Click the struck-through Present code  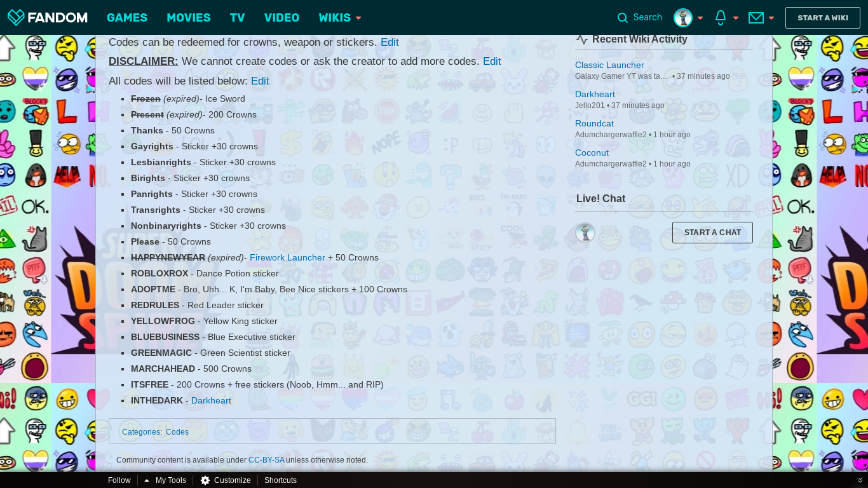tap(147, 115)
